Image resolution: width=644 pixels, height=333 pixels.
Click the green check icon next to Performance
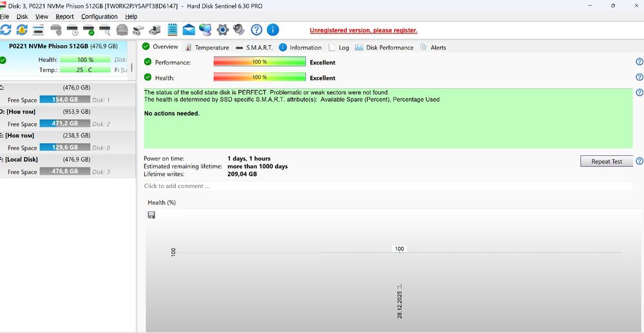coord(148,62)
